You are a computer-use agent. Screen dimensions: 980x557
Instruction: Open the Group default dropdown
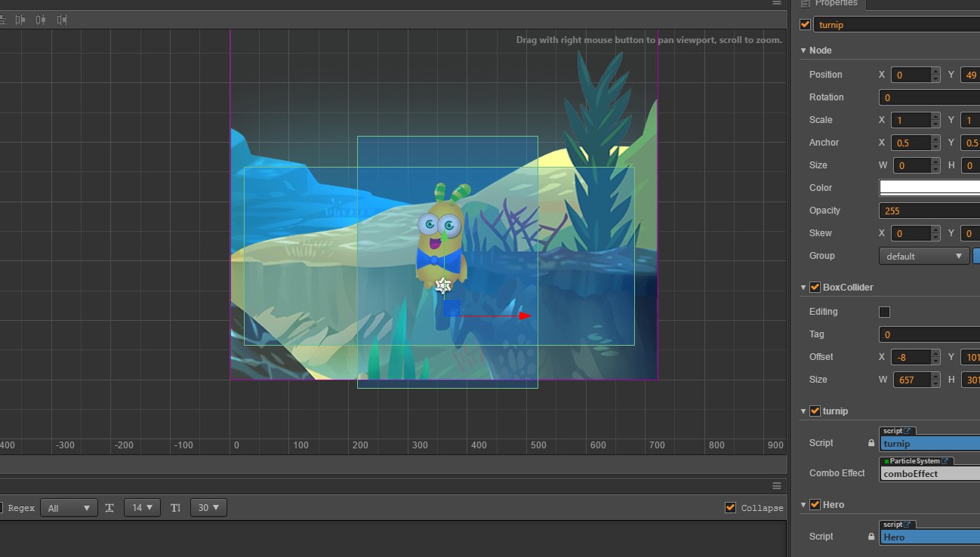pos(924,256)
